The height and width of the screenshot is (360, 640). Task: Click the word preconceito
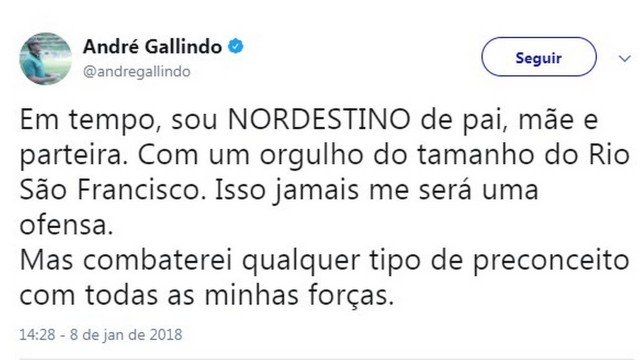coord(551,261)
